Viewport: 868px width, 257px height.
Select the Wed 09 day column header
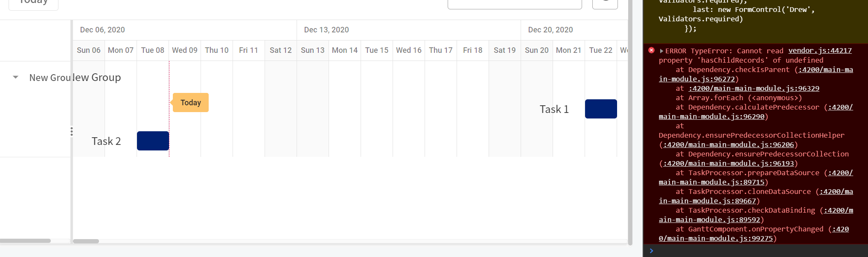pyautogui.click(x=185, y=50)
